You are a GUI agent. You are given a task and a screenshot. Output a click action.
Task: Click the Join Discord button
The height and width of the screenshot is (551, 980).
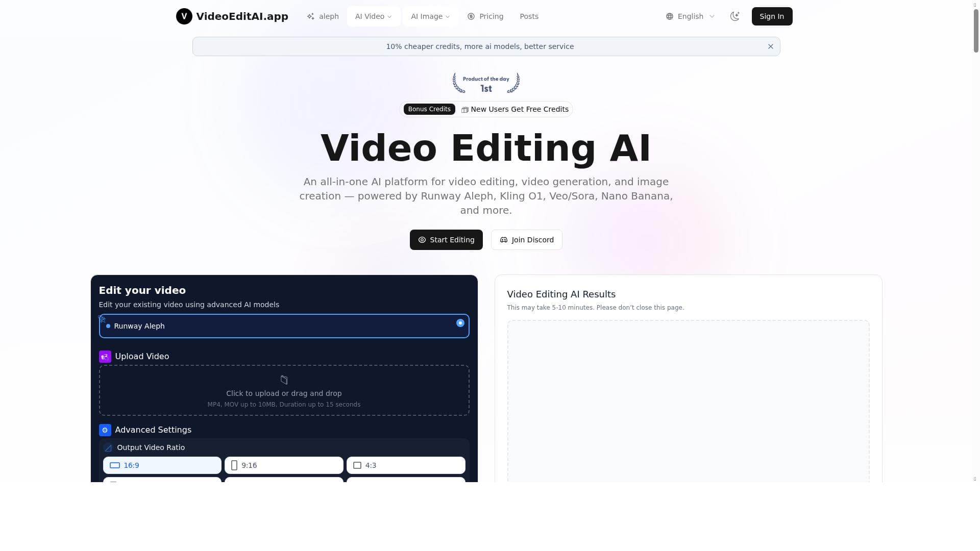(x=527, y=240)
